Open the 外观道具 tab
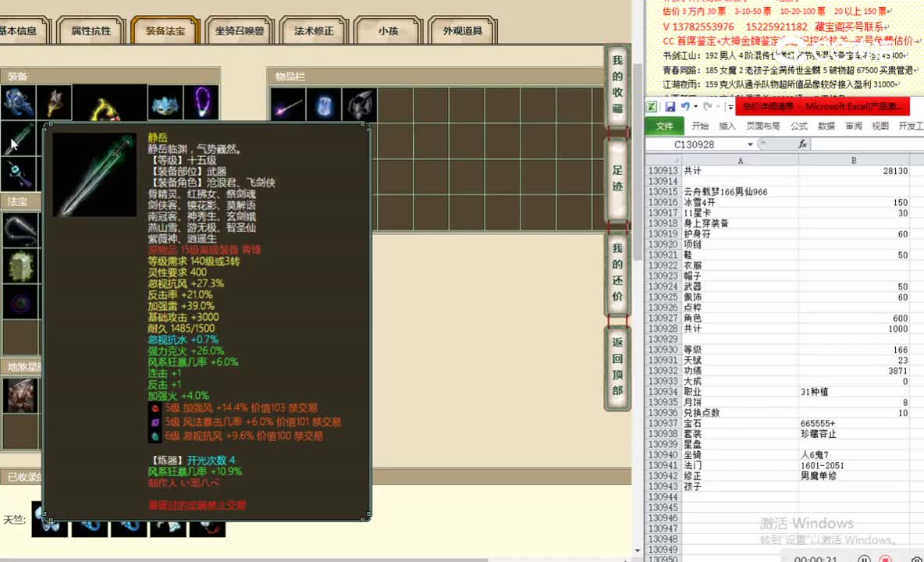The image size is (924, 562). click(x=463, y=30)
